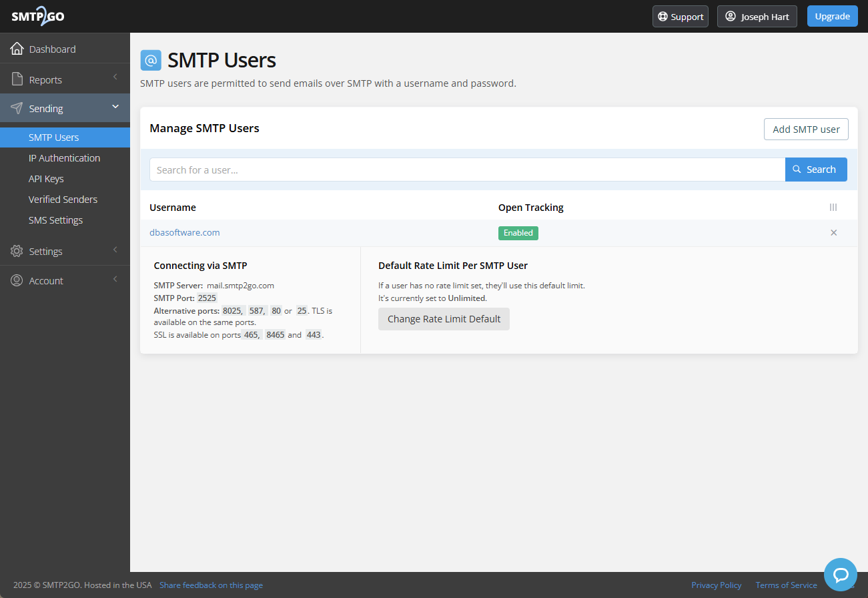The height and width of the screenshot is (598, 868).
Task: Go to IP Authentication
Action: [x=65, y=158]
